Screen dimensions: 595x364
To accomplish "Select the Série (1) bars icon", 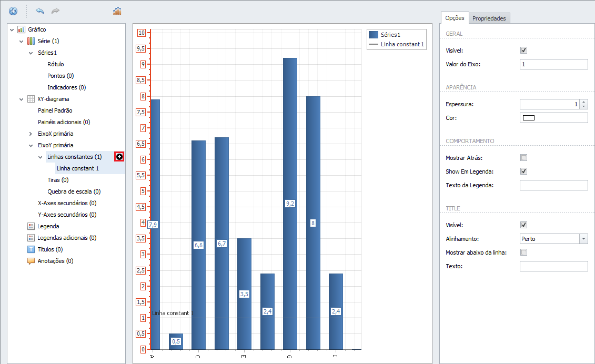I will click(31, 41).
